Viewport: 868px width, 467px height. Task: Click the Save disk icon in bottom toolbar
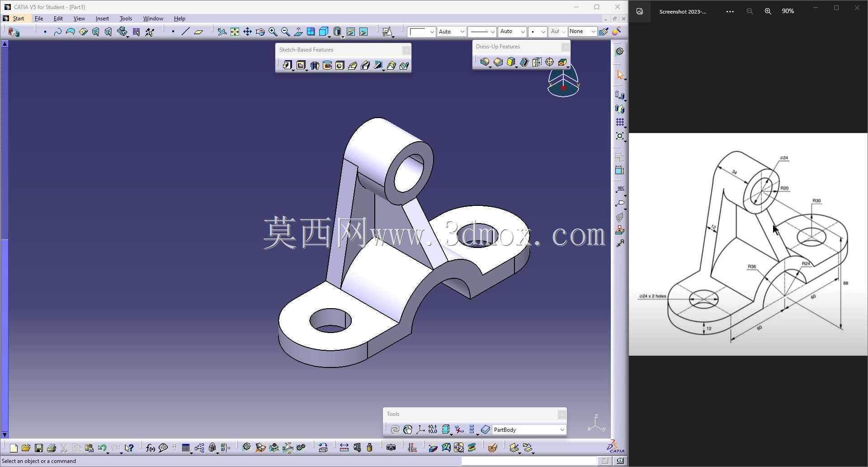coord(39,448)
